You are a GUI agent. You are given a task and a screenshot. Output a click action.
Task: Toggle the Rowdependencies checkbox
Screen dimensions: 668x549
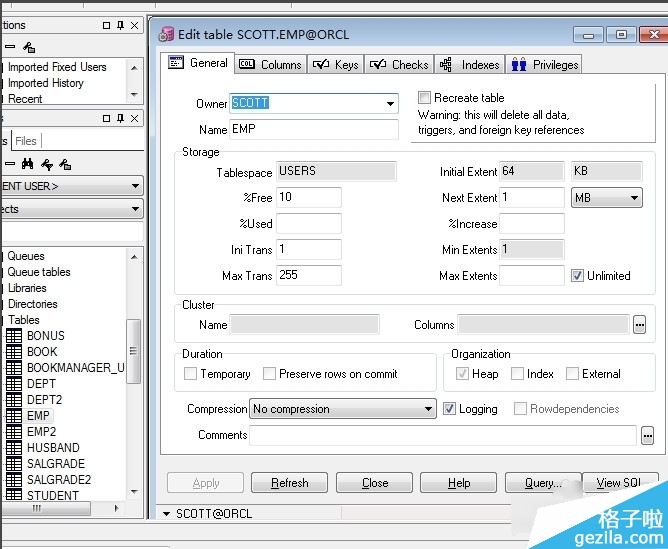pos(520,409)
